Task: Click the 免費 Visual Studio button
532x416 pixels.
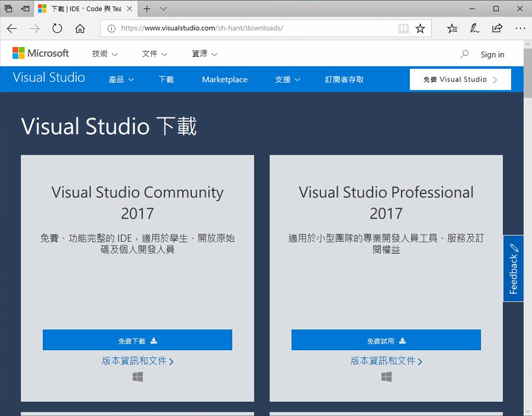Action: (460, 79)
